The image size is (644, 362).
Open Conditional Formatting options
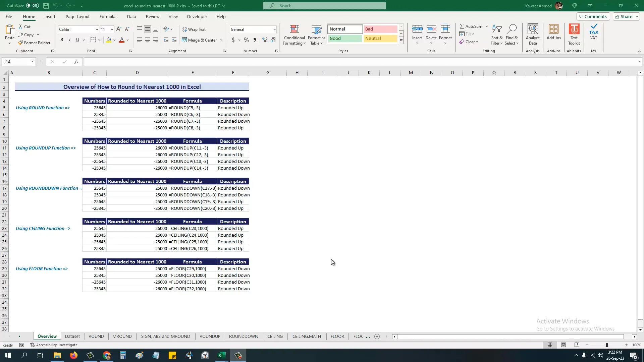pyautogui.click(x=294, y=35)
